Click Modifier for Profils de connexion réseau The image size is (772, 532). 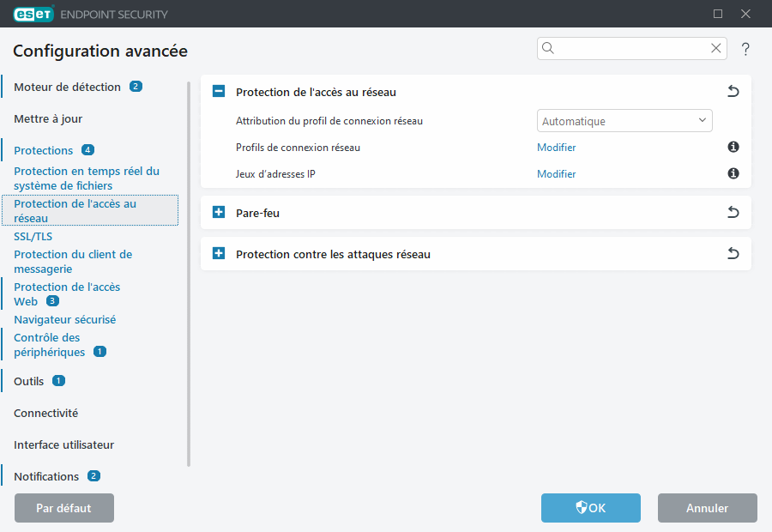pyautogui.click(x=556, y=147)
